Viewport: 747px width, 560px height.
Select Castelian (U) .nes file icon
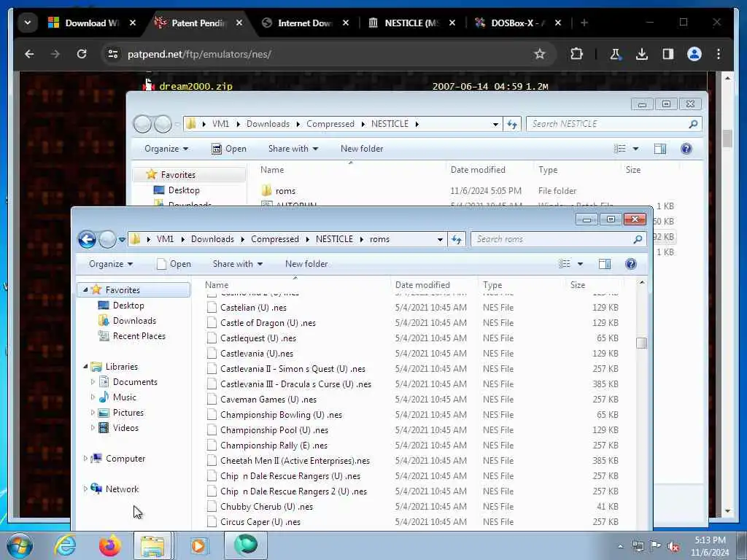pos(212,308)
